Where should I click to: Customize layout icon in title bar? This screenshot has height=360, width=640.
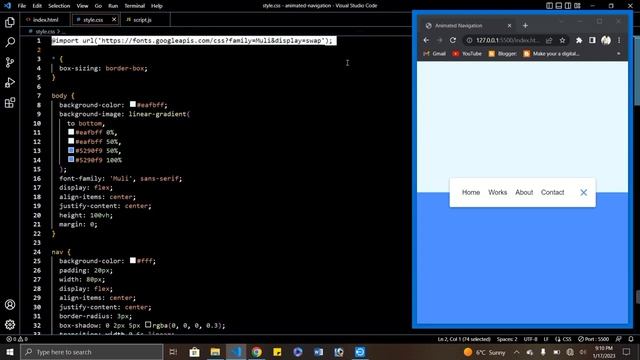pos(577,6)
